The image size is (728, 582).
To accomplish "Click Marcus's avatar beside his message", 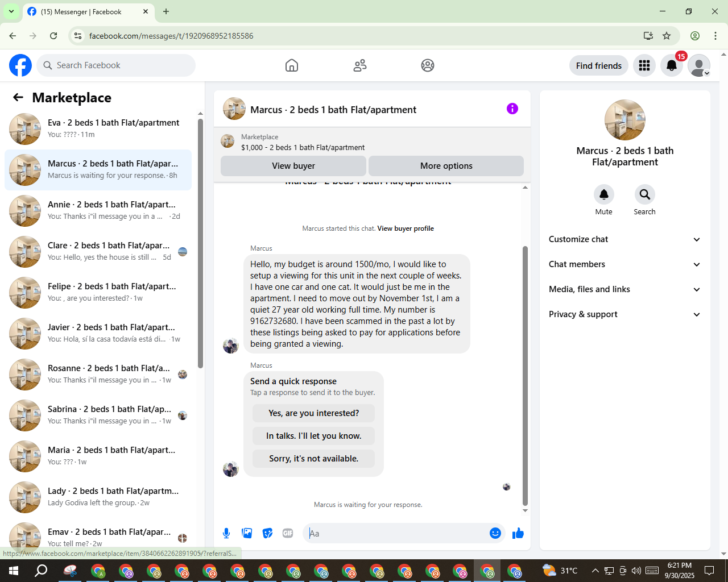I will point(230,346).
